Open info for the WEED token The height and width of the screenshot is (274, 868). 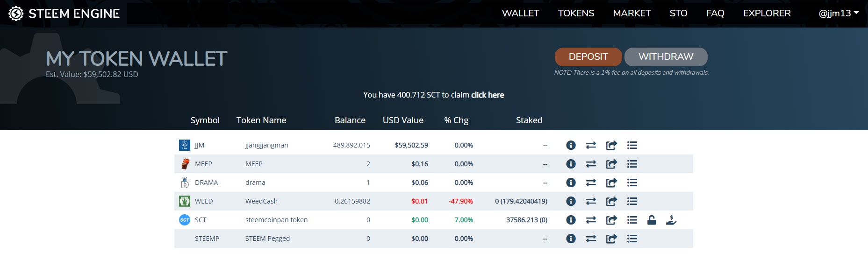coord(571,201)
